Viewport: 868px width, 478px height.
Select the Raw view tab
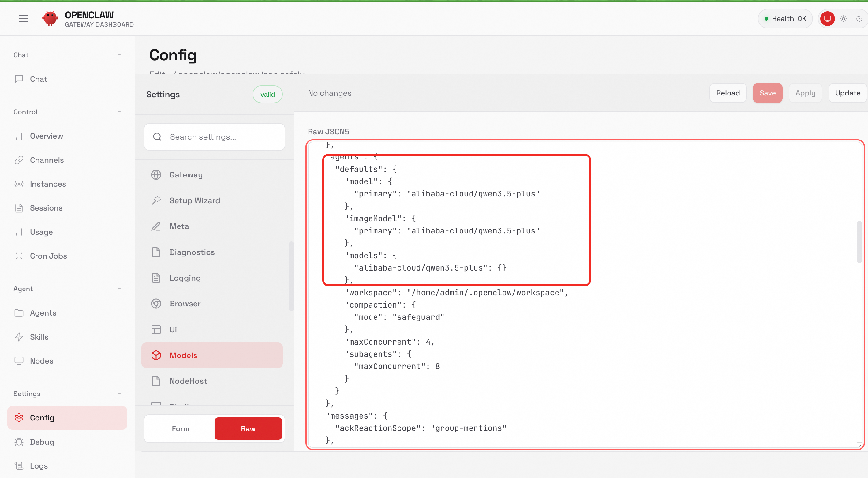tap(248, 428)
